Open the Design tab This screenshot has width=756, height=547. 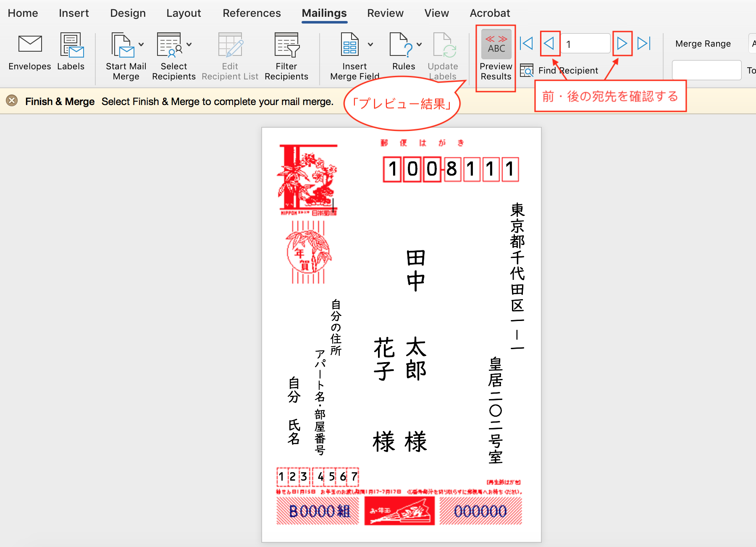[128, 13]
